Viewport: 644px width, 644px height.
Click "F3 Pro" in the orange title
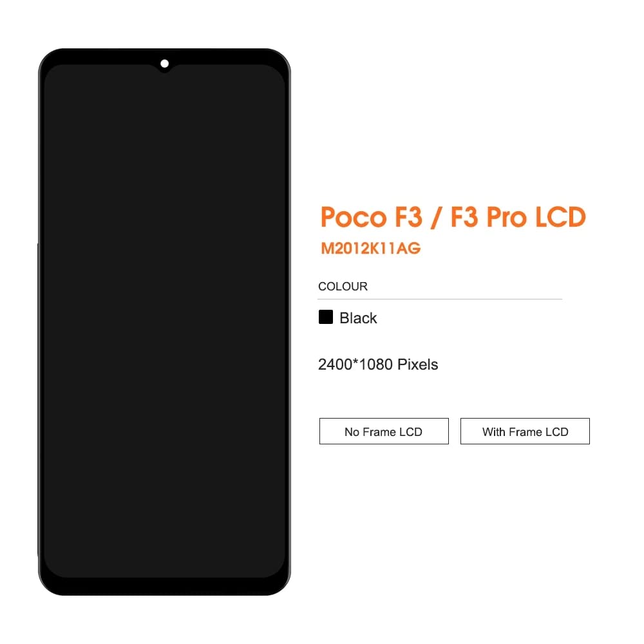click(488, 217)
